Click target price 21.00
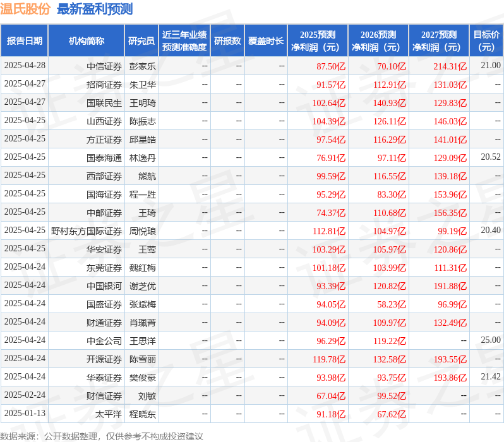Image resolution: width=504 pixels, height=442 pixels. (x=491, y=65)
